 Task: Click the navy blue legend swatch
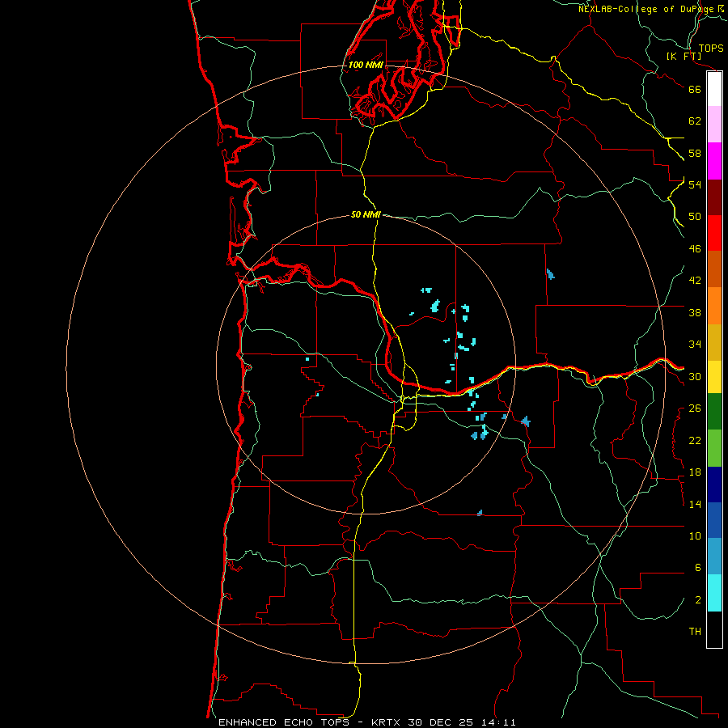click(714, 485)
